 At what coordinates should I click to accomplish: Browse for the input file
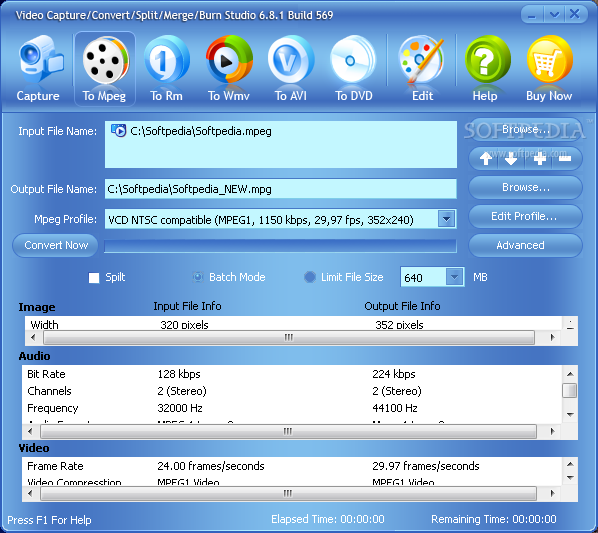[x=525, y=130]
